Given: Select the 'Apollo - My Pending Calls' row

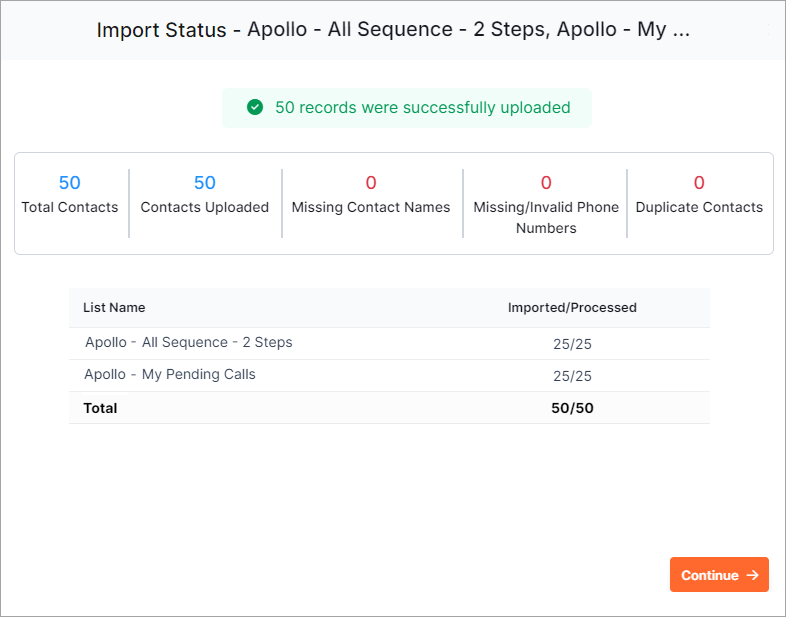Looking at the screenshot, I should pos(389,375).
